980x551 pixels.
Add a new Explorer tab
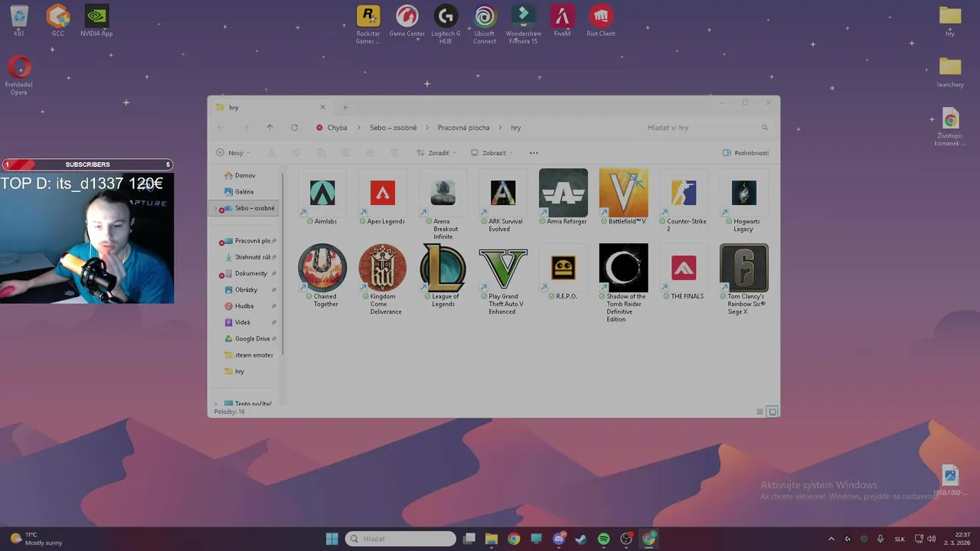(x=345, y=107)
